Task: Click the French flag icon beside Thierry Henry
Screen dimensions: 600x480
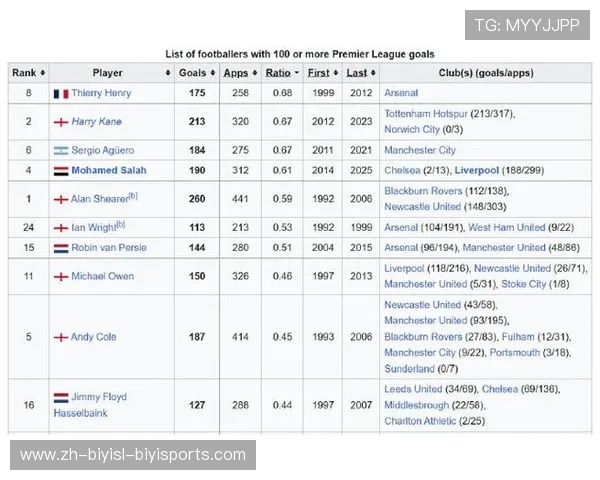Action: tap(61, 93)
